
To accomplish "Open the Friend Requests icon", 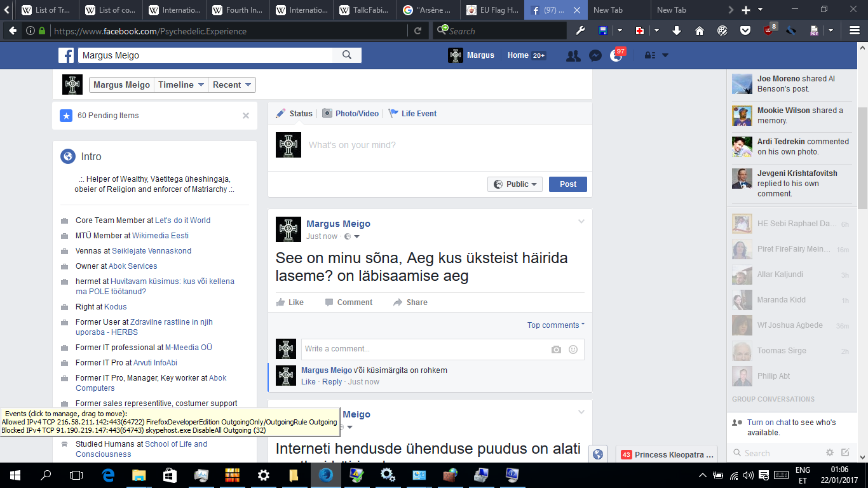I will (x=573, y=55).
